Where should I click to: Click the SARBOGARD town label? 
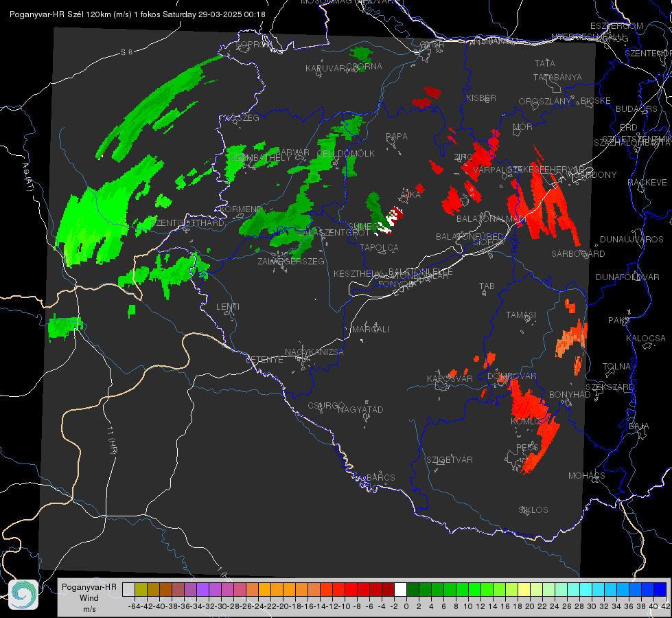[x=578, y=254]
